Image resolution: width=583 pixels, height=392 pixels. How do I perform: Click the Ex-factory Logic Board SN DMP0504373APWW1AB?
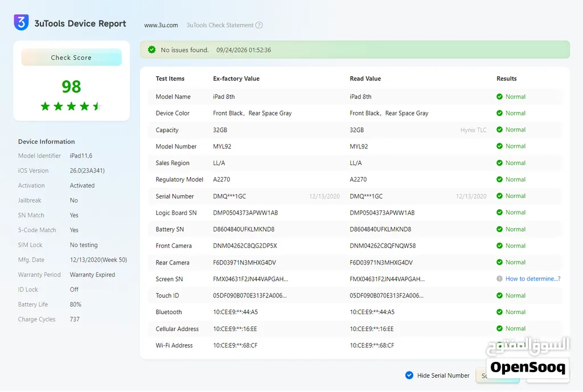pos(245,213)
